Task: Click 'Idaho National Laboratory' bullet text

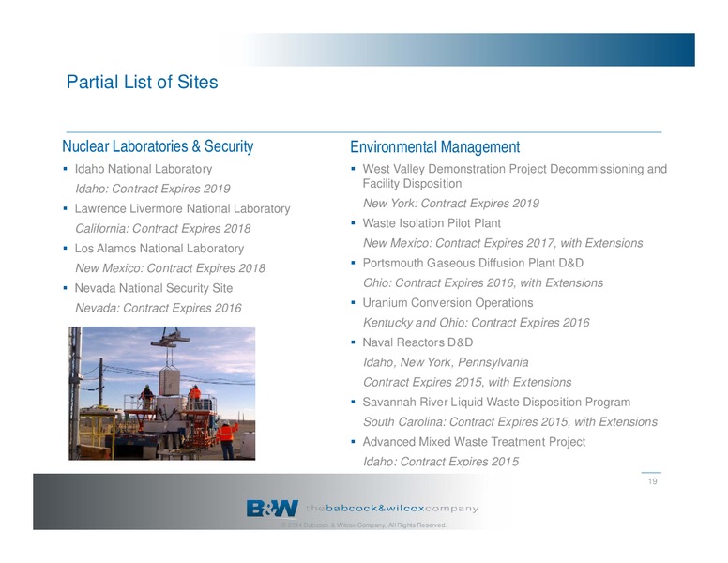Action: pos(144,169)
